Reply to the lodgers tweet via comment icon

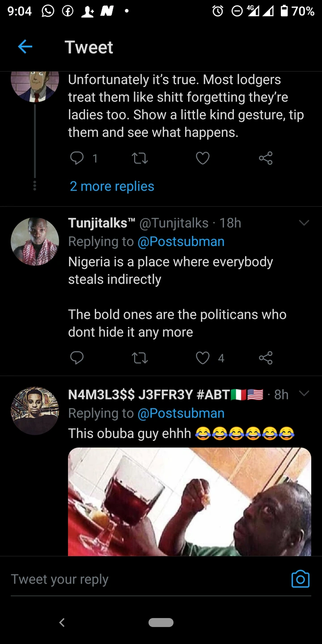(x=77, y=158)
